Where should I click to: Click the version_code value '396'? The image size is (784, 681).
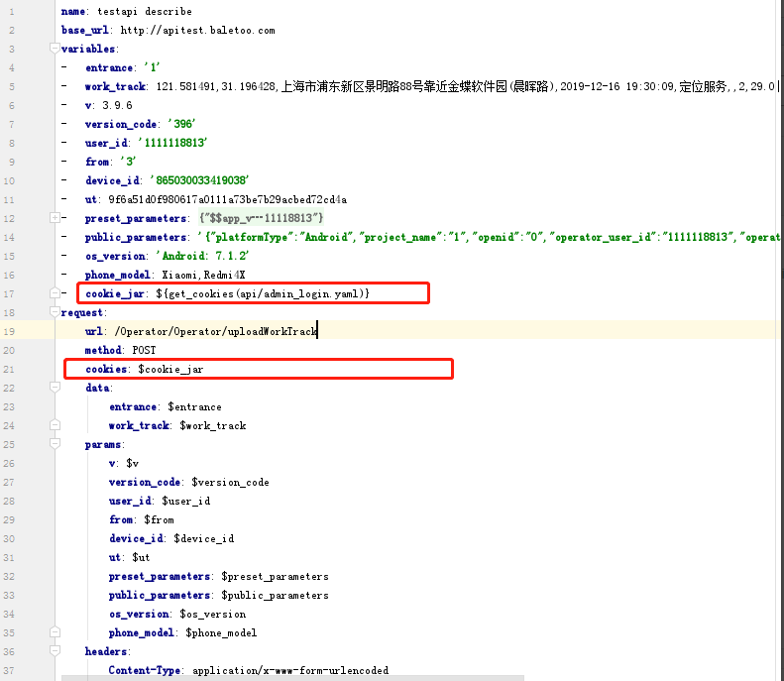181,124
